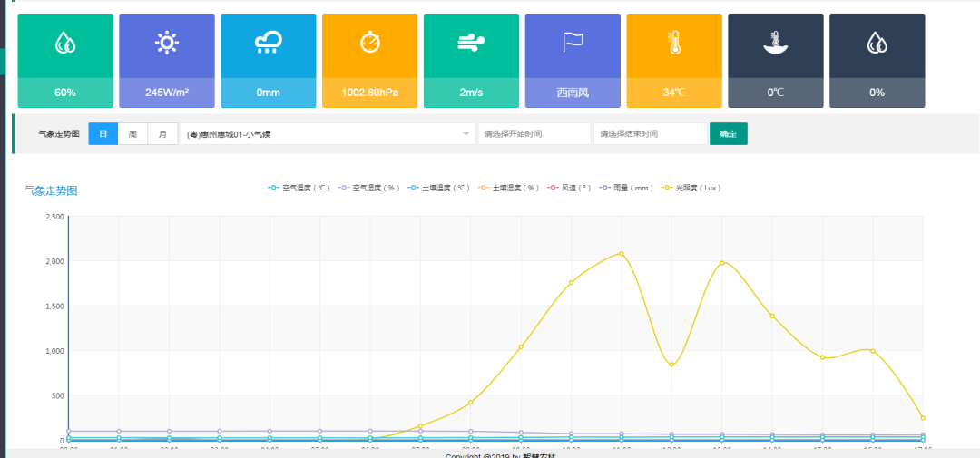Click the last yellow data point at the chart's right edge
This screenshot has width=980, height=458.
coord(923,418)
